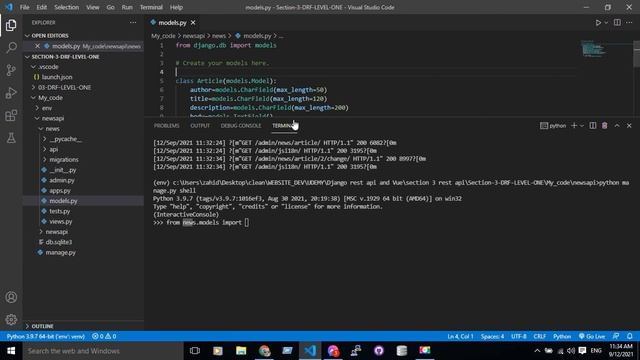Click the Windows Start button
The image size is (640, 360).
coord(11,351)
